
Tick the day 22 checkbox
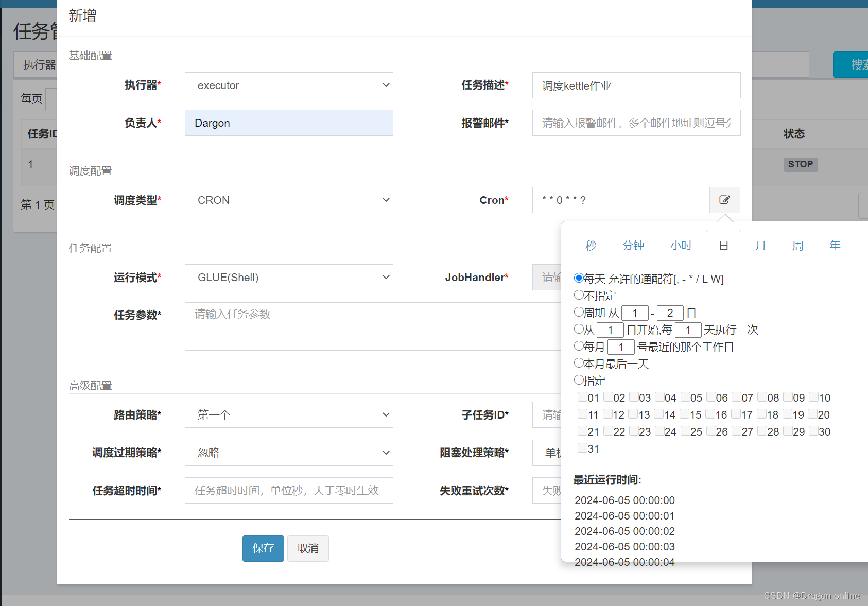coord(608,431)
